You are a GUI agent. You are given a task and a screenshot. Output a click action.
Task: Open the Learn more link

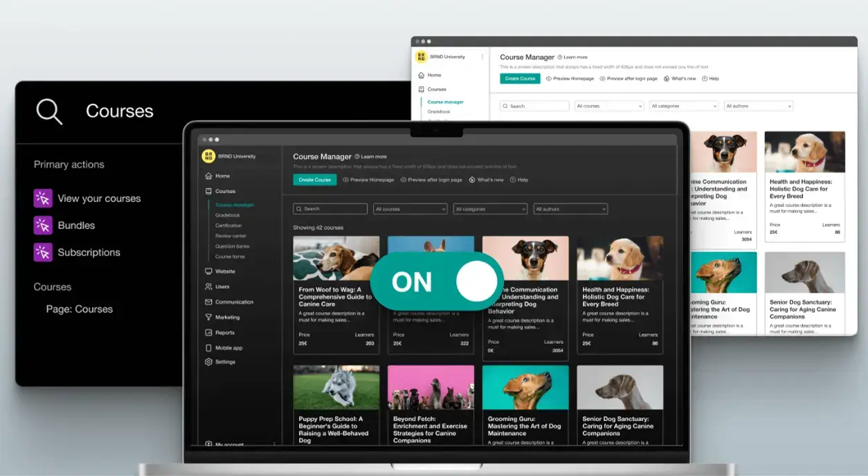tap(372, 156)
